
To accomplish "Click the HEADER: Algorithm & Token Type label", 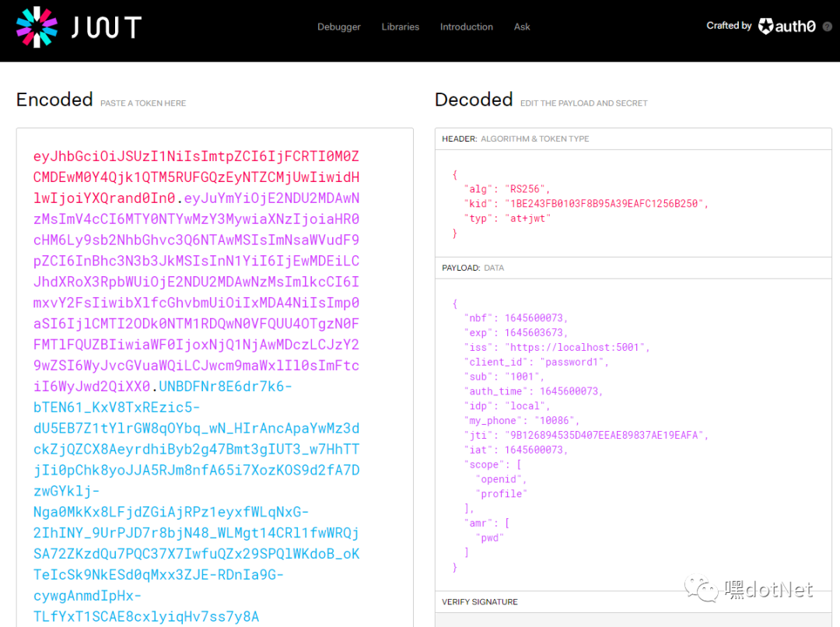I will (x=515, y=138).
